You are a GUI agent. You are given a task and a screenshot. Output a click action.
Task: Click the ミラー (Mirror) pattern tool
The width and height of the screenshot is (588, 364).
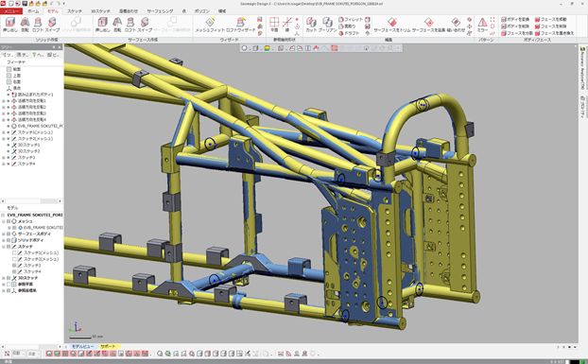coord(482,25)
